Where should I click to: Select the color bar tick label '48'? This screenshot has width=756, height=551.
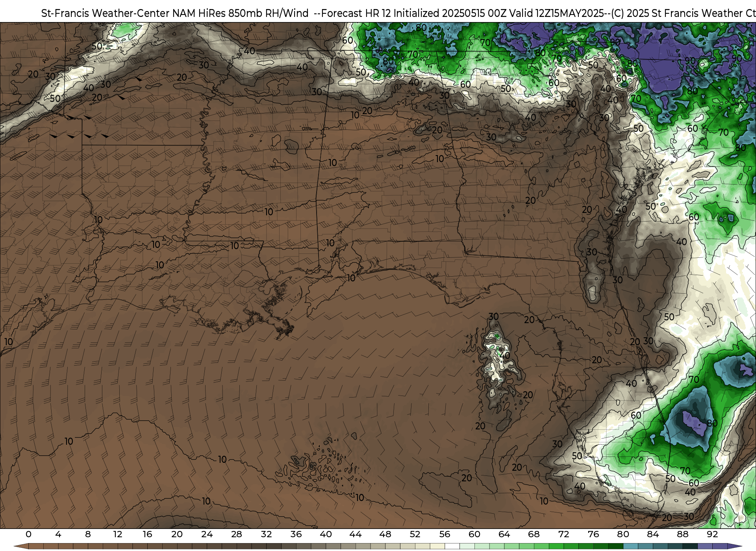point(385,534)
